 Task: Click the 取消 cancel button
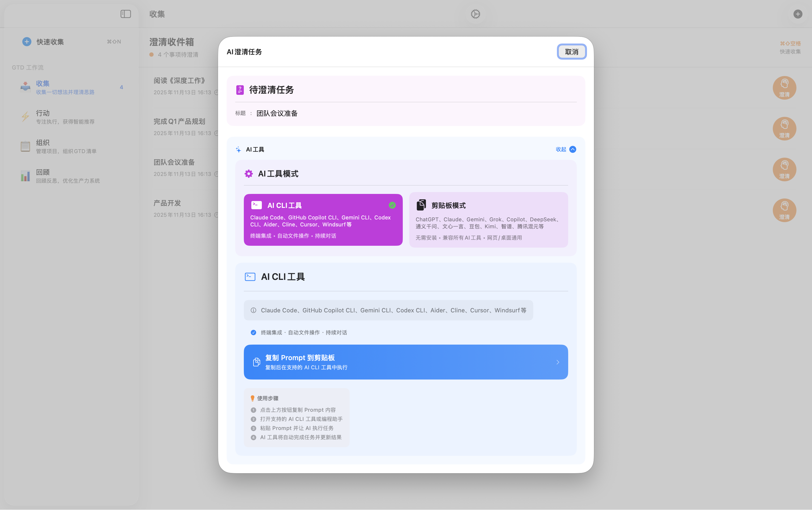point(572,52)
